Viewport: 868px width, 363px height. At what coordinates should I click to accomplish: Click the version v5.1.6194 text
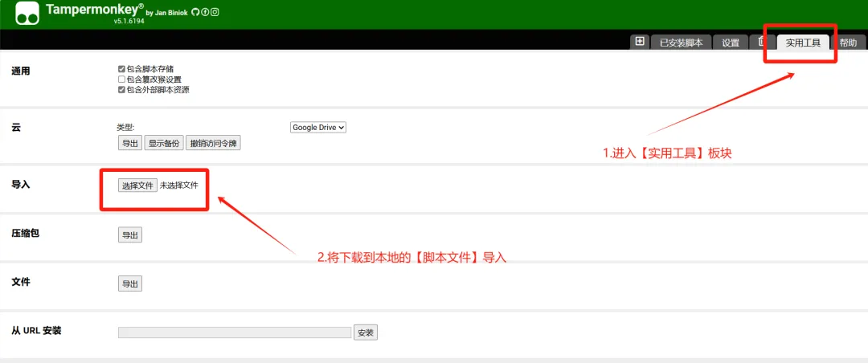click(129, 21)
